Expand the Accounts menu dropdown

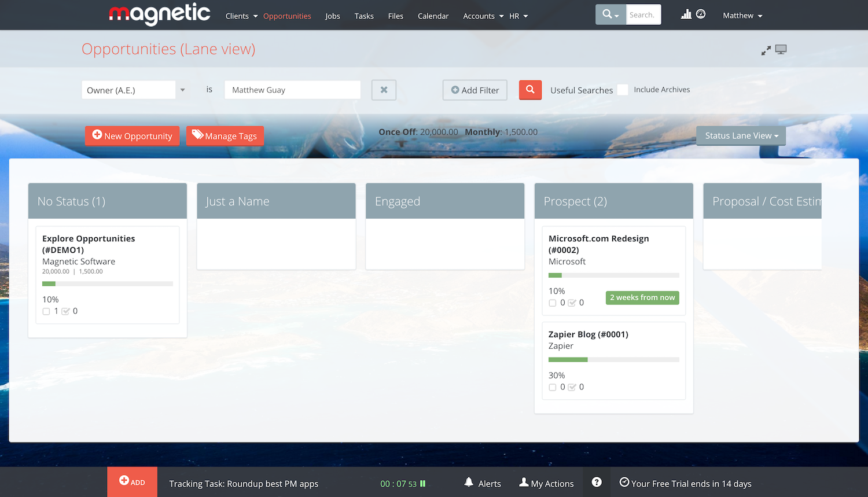pos(483,16)
